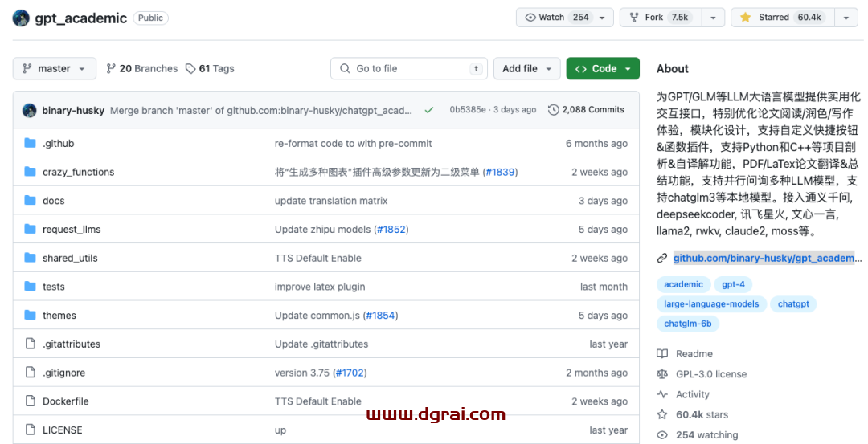Open the binary-husky author name link
Image resolution: width=868 pixels, height=444 pixels.
73,111
